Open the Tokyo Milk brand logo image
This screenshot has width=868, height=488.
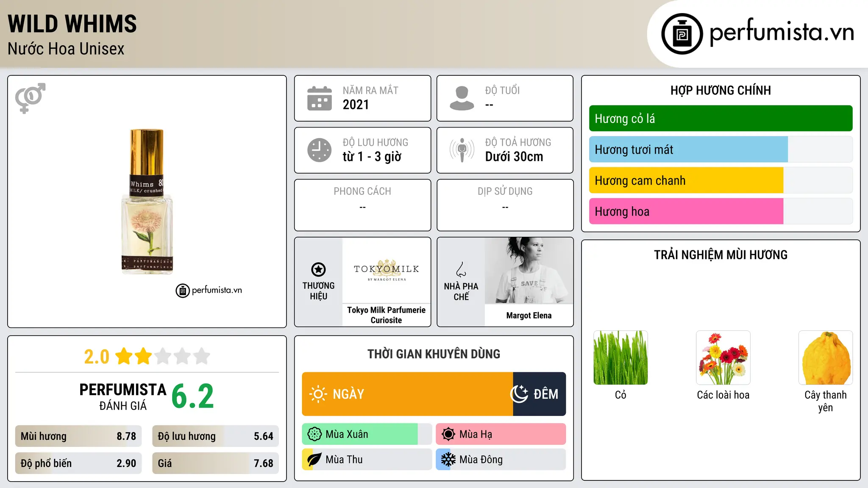tap(387, 270)
